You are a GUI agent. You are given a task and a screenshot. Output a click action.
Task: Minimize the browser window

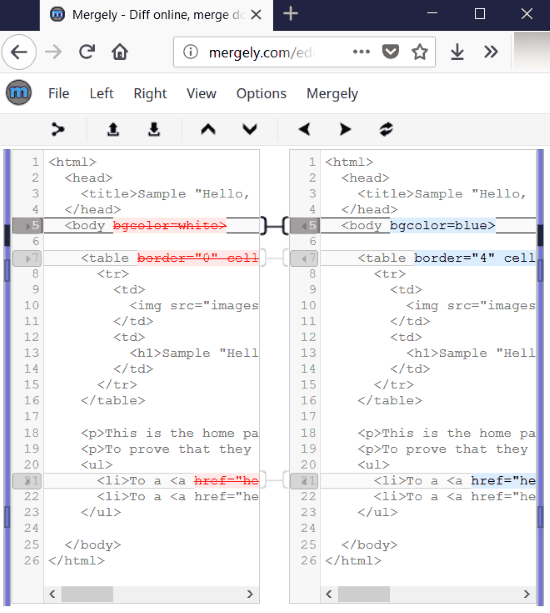coord(432,14)
